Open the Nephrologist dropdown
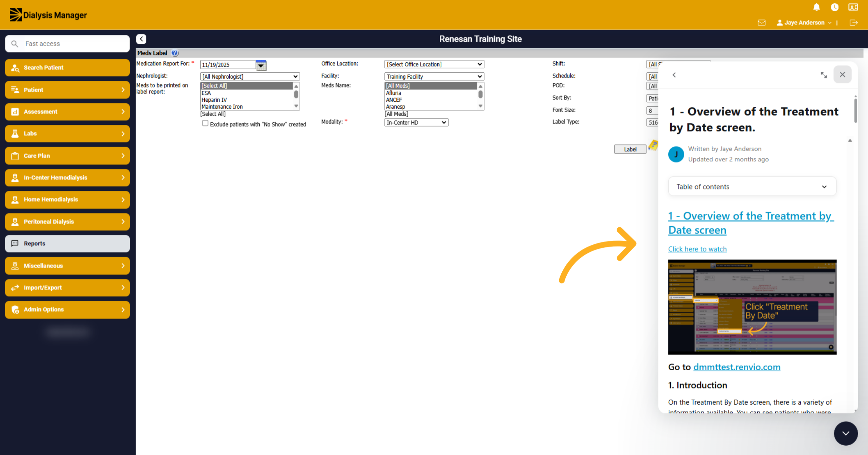 coord(250,76)
